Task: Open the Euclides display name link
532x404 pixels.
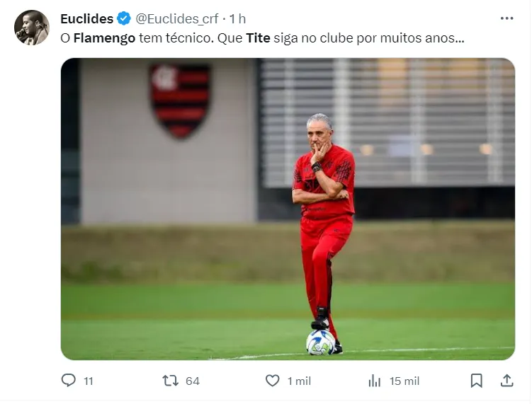Action: pyautogui.click(x=87, y=18)
